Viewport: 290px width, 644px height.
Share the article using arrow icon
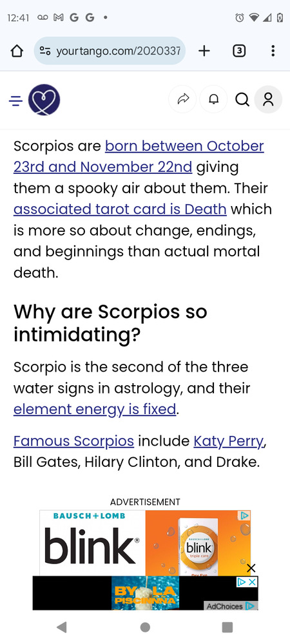pos(183,99)
